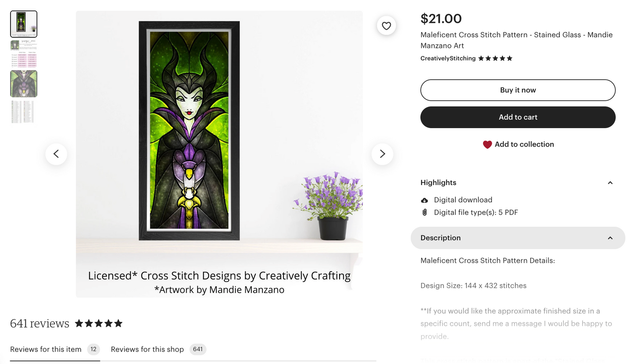634x364 pixels.
Task: Select third close-up Maleficent thumbnail
Action: tap(24, 84)
